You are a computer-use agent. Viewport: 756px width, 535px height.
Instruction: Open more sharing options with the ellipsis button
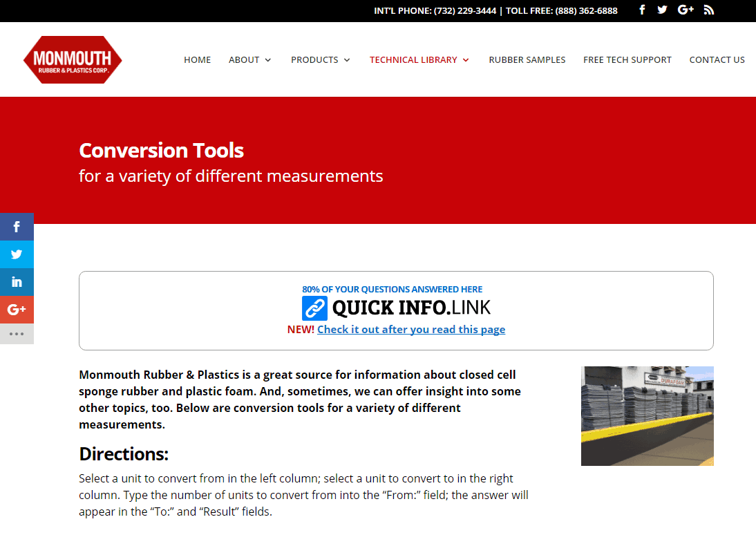17,334
